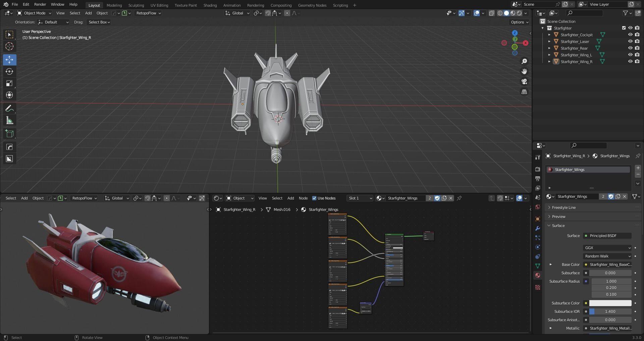Disable Starfighter_Wing_R in renders
This screenshot has width=644, height=341.
tap(637, 61)
